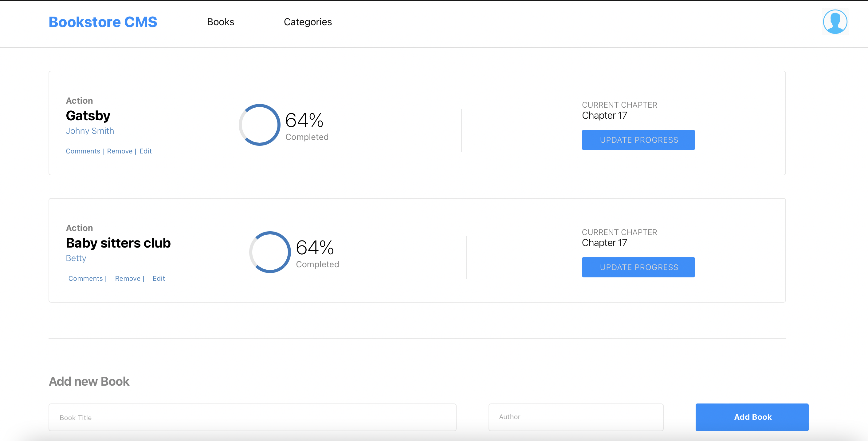Update progress for Gatsby
868x441 pixels.
point(638,140)
